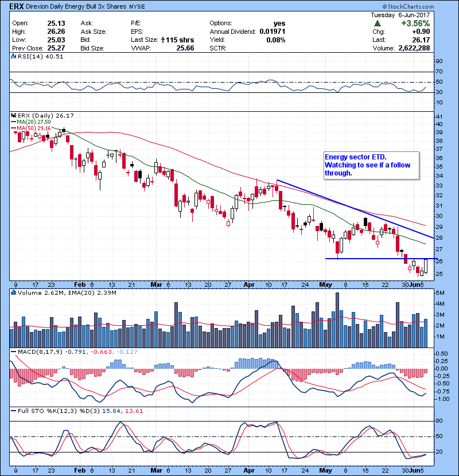Click the High value 26.26

tap(56, 32)
